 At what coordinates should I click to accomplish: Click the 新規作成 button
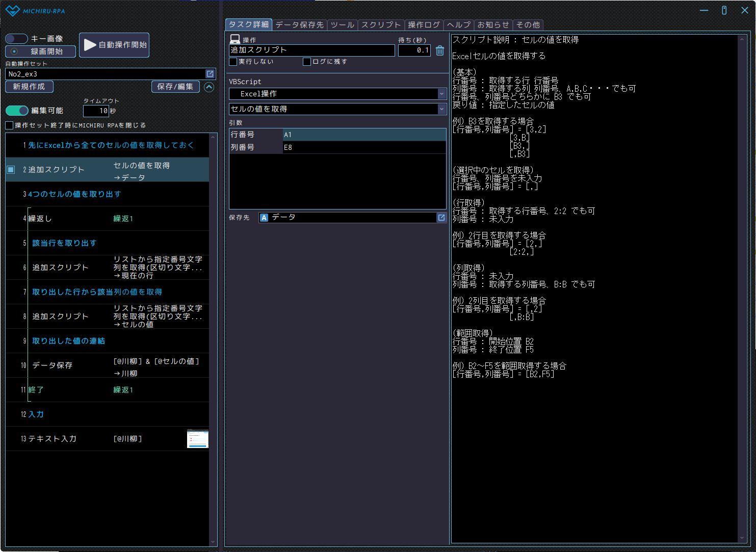(x=29, y=87)
